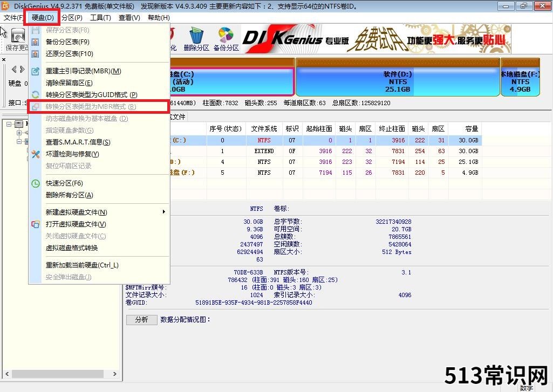Click the 标识 column header
Viewport: 553px width, 392px height.
[292, 129]
